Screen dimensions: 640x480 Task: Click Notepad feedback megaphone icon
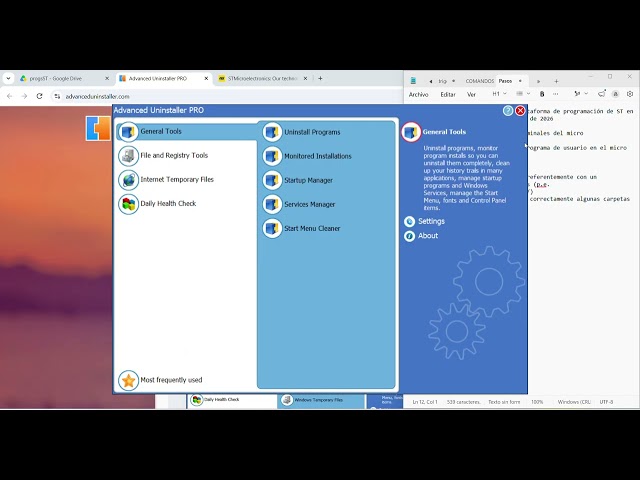point(602,94)
